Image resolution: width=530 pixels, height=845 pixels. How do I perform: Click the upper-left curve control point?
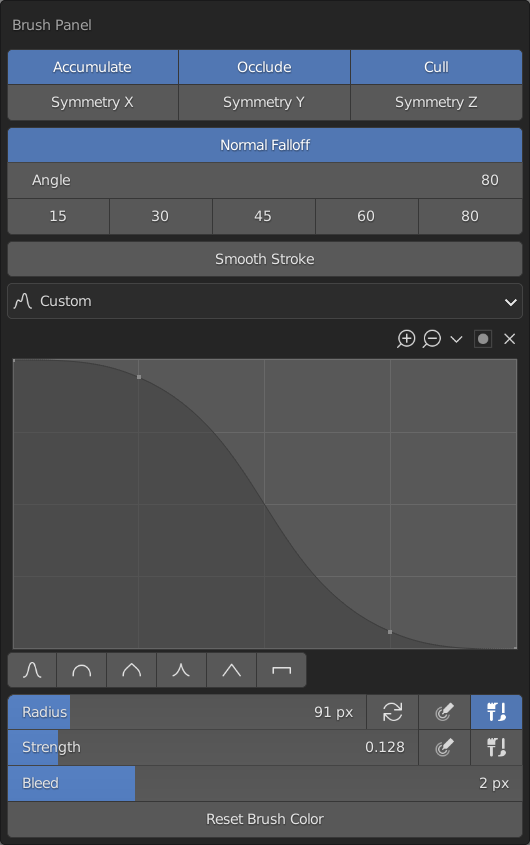click(x=139, y=377)
